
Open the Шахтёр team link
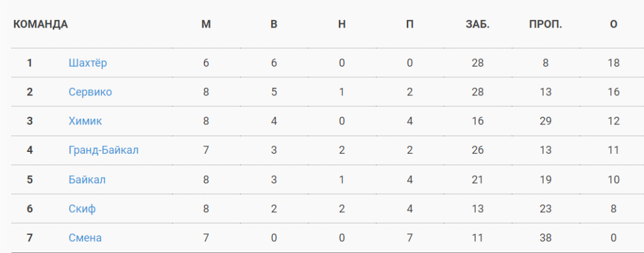tap(88, 63)
